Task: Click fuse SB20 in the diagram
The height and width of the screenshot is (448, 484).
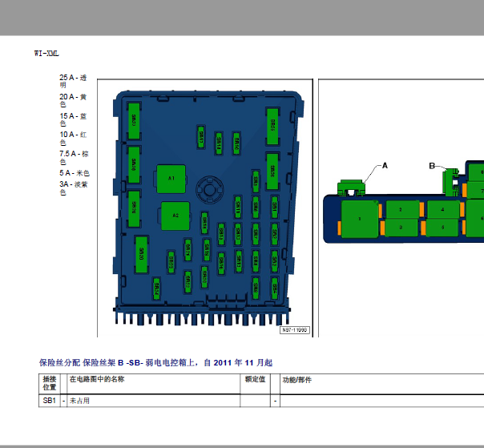Action: click(204, 277)
